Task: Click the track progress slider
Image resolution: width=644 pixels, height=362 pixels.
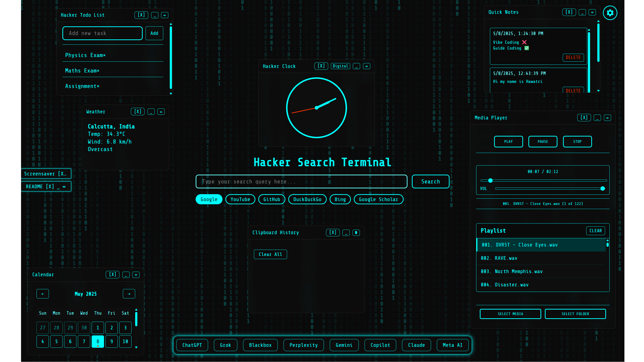Action: (544, 180)
